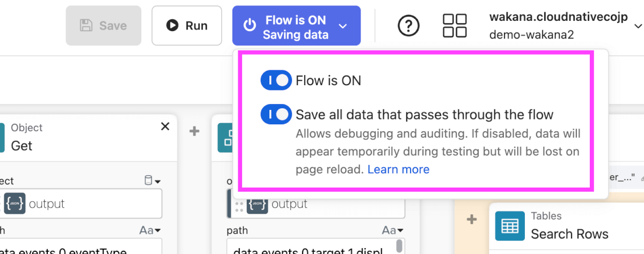The width and height of the screenshot is (644, 254).
Task: Expand the Flow is ON dropdown
Action: point(296,25)
